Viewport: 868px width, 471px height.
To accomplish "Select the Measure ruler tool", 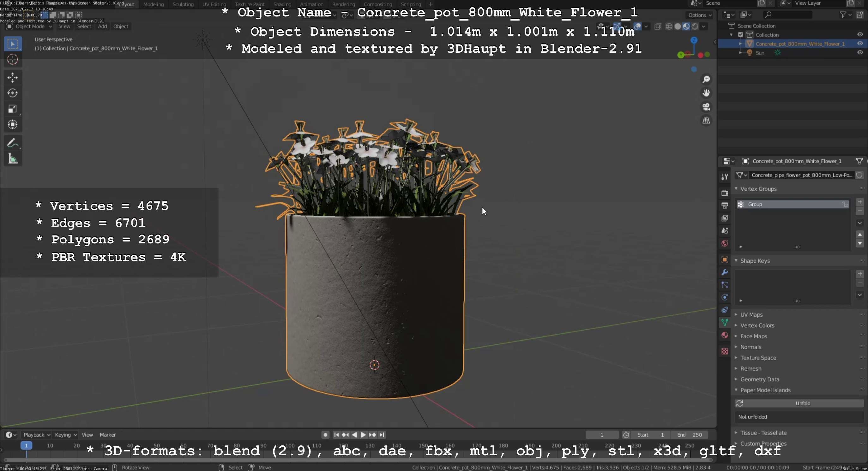I will (x=13, y=158).
